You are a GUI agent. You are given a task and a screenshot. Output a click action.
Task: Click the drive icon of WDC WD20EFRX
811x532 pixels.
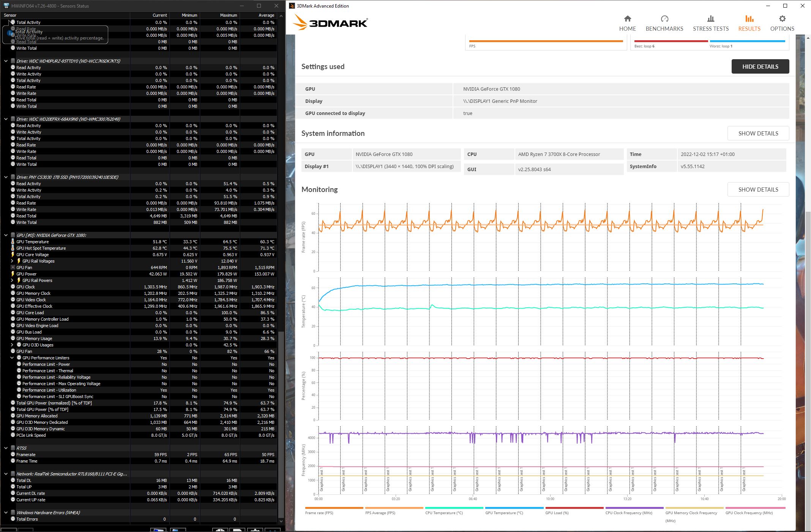pos(13,119)
